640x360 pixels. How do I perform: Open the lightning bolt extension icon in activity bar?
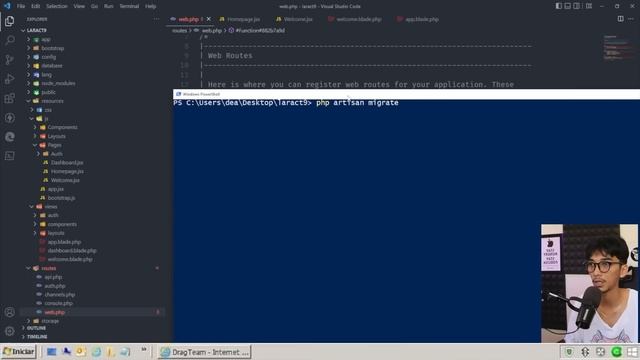[9, 118]
